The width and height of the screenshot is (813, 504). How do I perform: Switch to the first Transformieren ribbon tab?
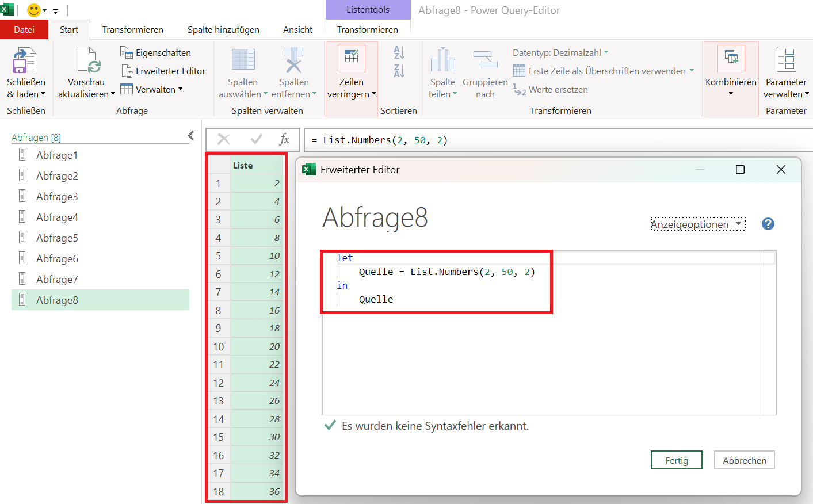(x=133, y=30)
